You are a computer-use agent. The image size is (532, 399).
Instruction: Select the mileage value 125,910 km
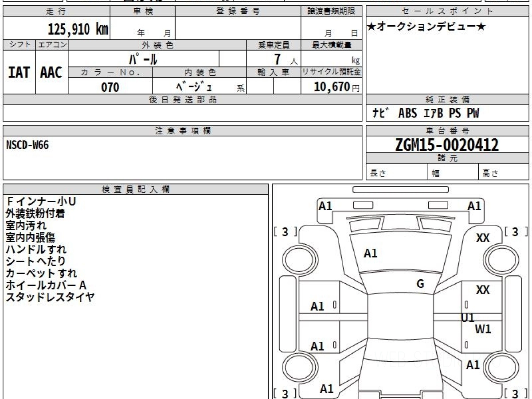(78, 30)
